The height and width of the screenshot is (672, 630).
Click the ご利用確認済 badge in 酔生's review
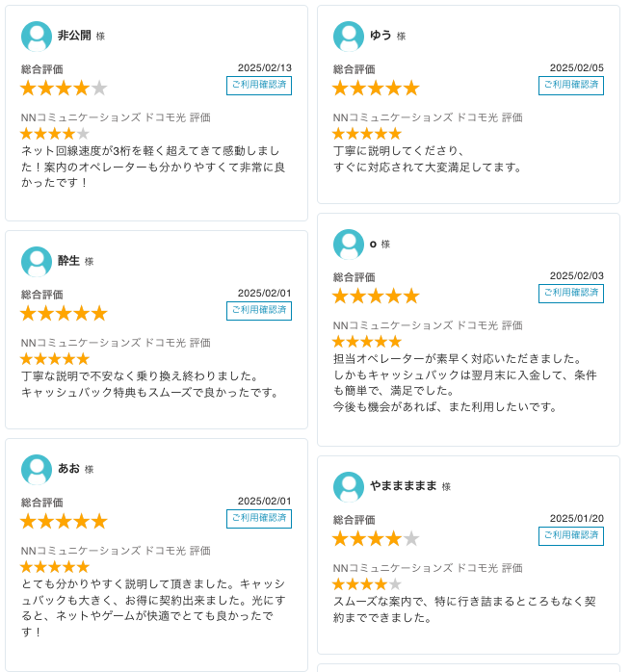[259, 311]
